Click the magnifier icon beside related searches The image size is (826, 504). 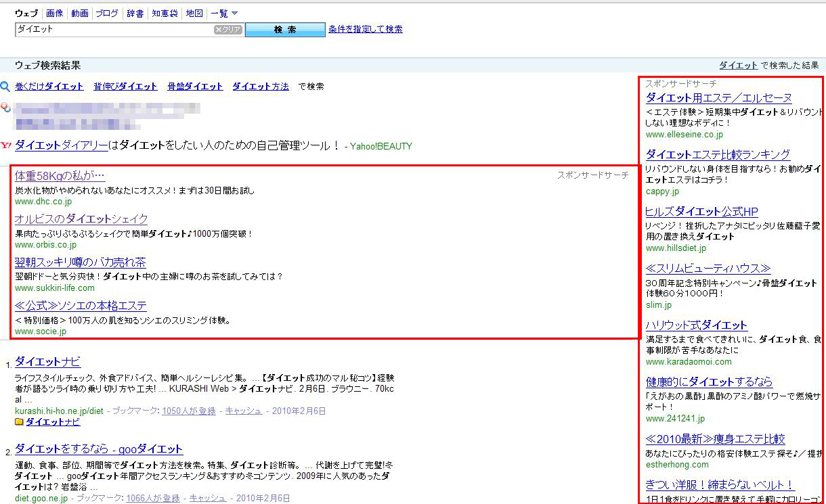tap(5, 87)
